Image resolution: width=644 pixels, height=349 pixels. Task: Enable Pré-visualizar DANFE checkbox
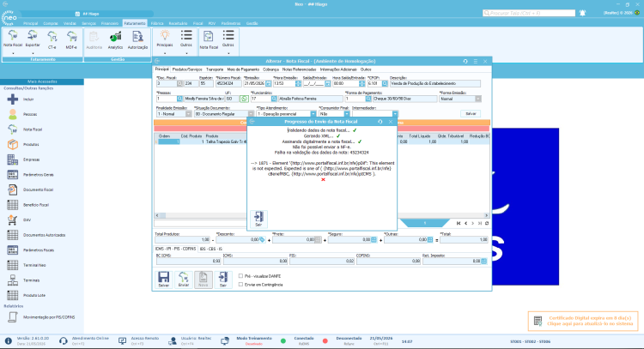pos(240,276)
